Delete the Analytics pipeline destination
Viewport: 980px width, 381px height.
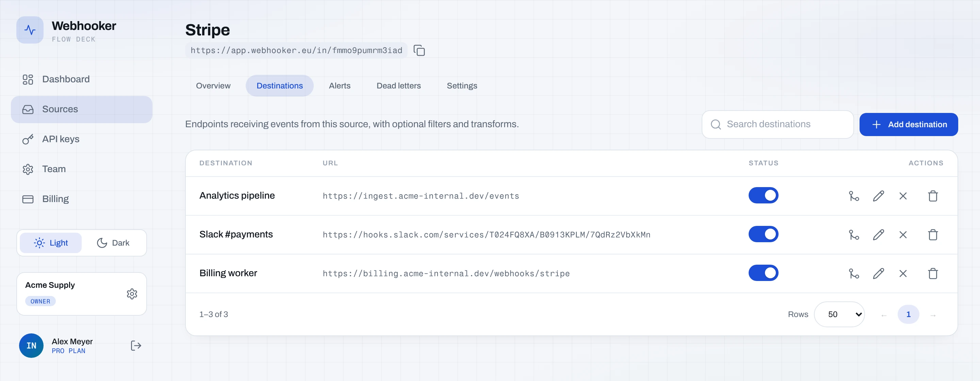point(932,196)
